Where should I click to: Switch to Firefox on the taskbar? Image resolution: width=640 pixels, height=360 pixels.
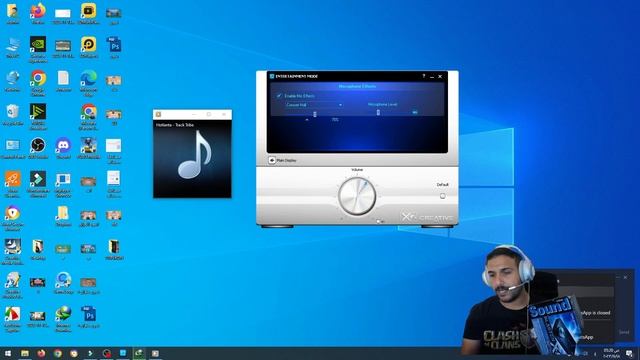41,353
